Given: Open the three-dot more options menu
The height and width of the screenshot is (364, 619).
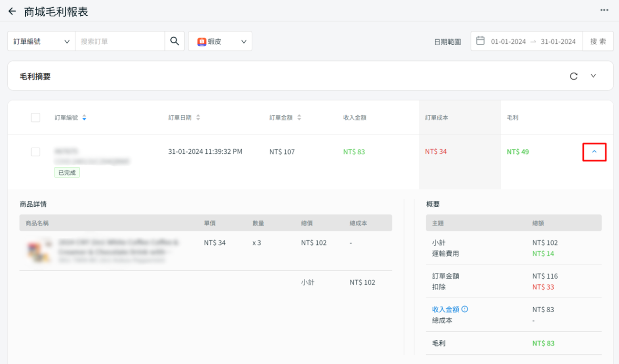Looking at the screenshot, I should 604,10.
